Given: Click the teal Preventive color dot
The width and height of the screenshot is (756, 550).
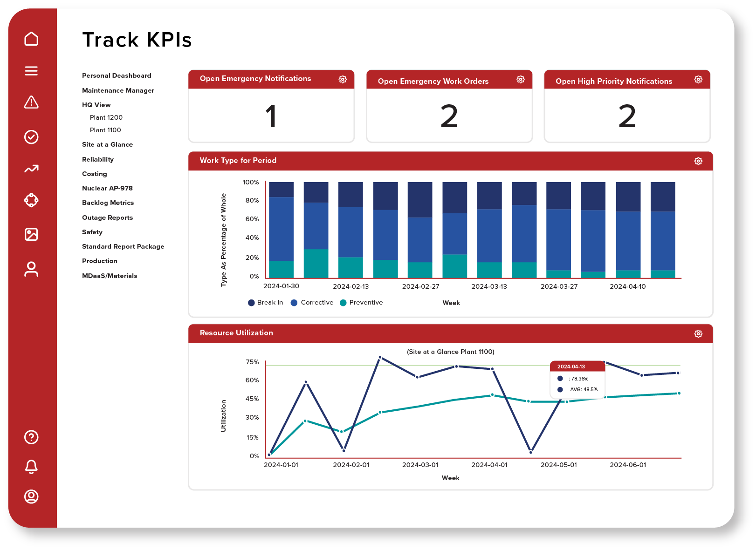Looking at the screenshot, I should [x=344, y=302].
